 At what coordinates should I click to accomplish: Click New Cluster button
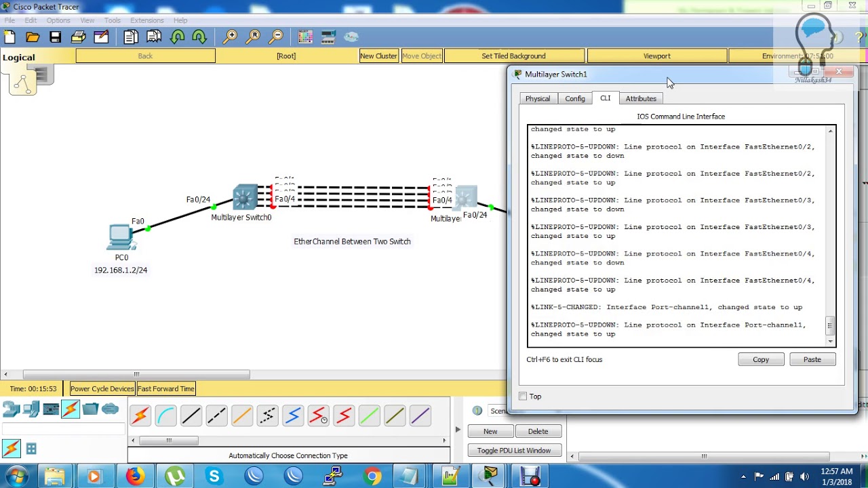(378, 56)
